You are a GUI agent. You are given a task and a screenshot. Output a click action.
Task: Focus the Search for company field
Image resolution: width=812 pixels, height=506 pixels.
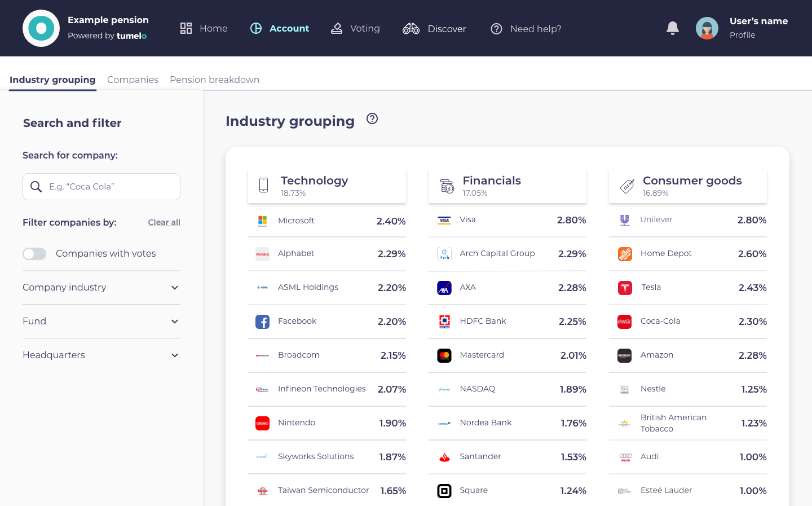pyautogui.click(x=101, y=187)
